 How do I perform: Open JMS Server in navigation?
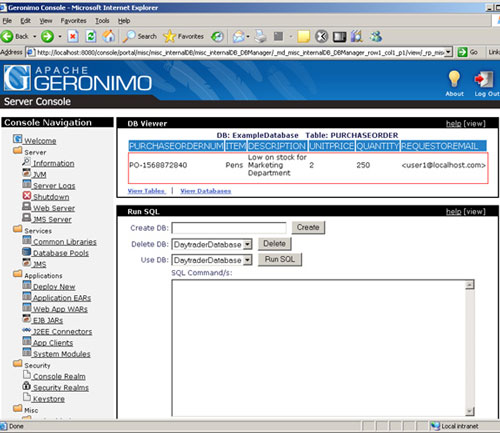tap(52, 219)
